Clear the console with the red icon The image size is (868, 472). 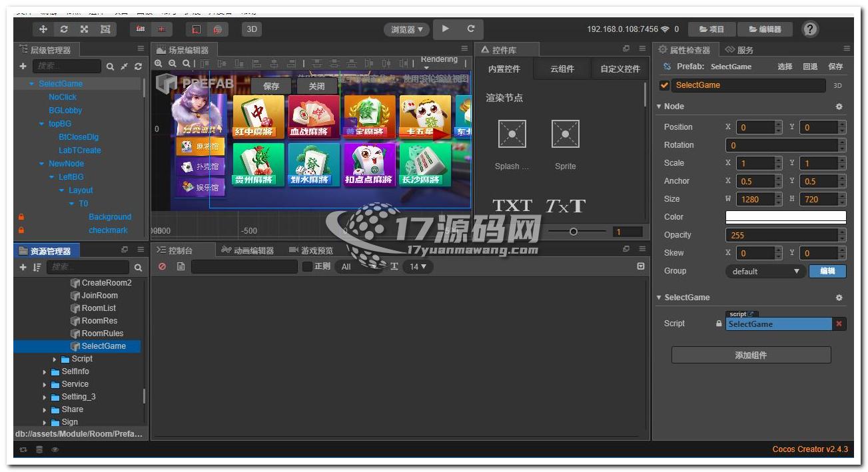click(162, 266)
